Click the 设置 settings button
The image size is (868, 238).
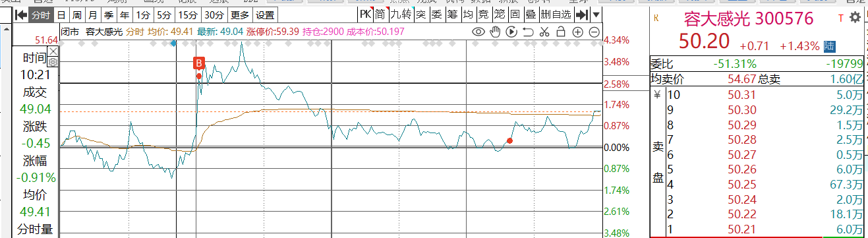[265, 15]
